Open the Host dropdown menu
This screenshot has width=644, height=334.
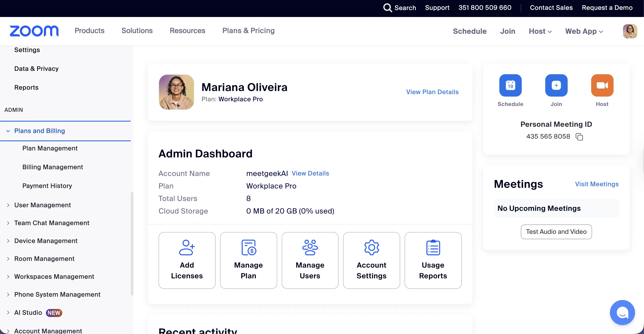pyautogui.click(x=540, y=31)
